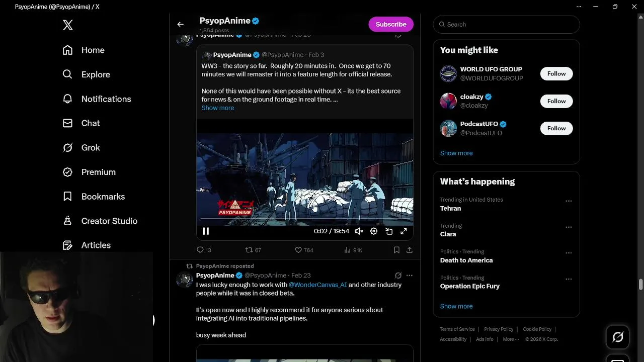This screenshot has height=362, width=644.
Task: Click the Articles sidebar icon
Action: pos(67,245)
